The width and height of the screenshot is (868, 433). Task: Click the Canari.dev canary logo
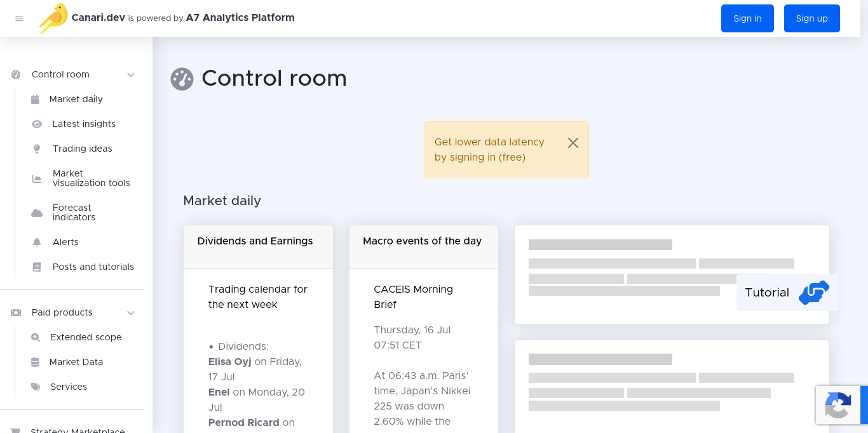(x=53, y=18)
